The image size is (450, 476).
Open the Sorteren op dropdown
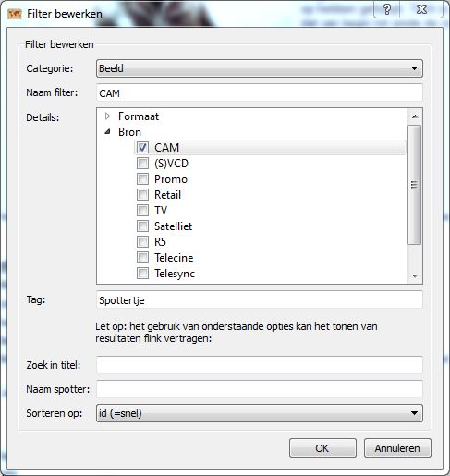[260, 413]
